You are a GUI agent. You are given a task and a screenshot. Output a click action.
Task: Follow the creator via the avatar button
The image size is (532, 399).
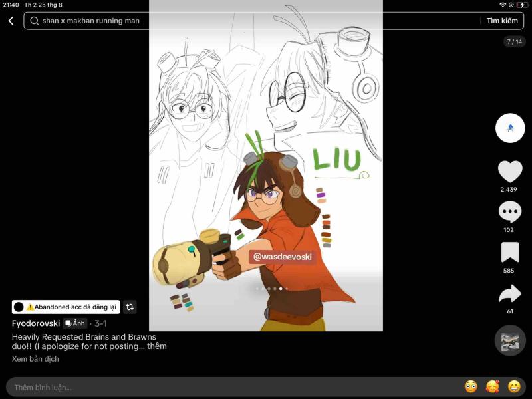coord(510,127)
